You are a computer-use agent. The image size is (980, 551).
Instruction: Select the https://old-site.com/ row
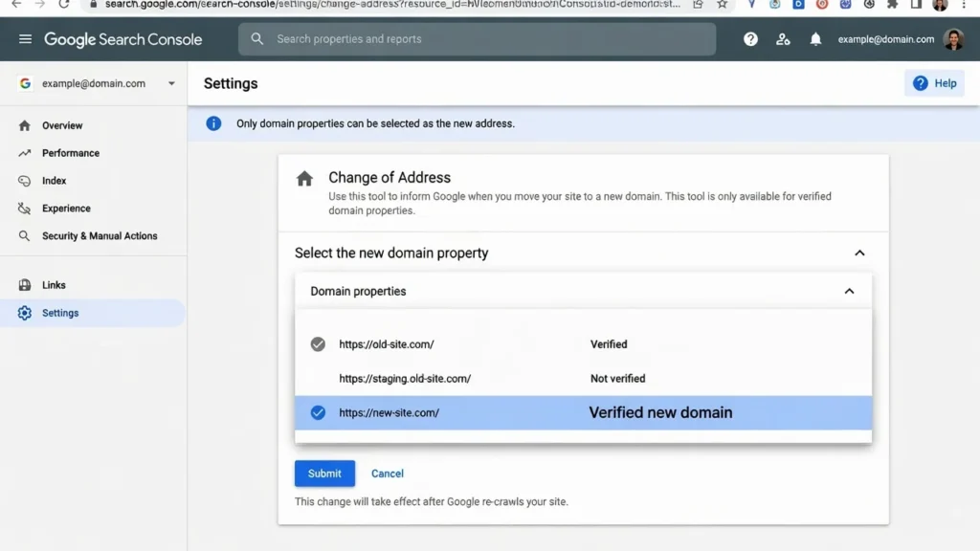[583, 344]
